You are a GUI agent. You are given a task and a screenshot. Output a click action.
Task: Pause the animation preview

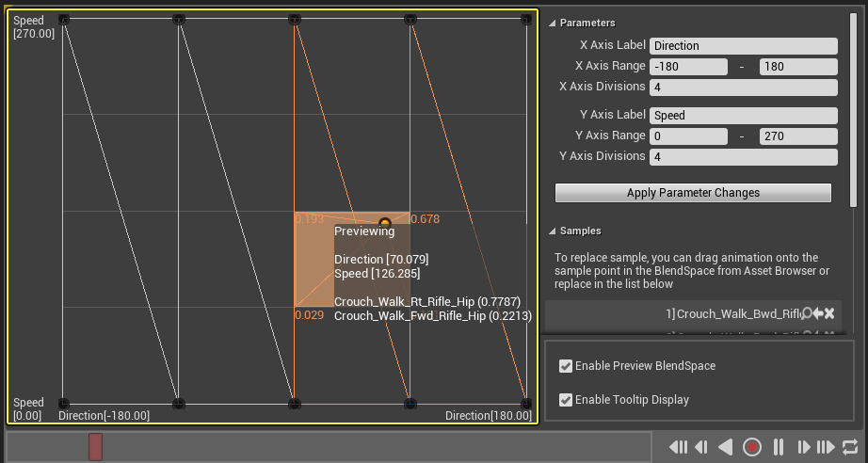pos(779,447)
